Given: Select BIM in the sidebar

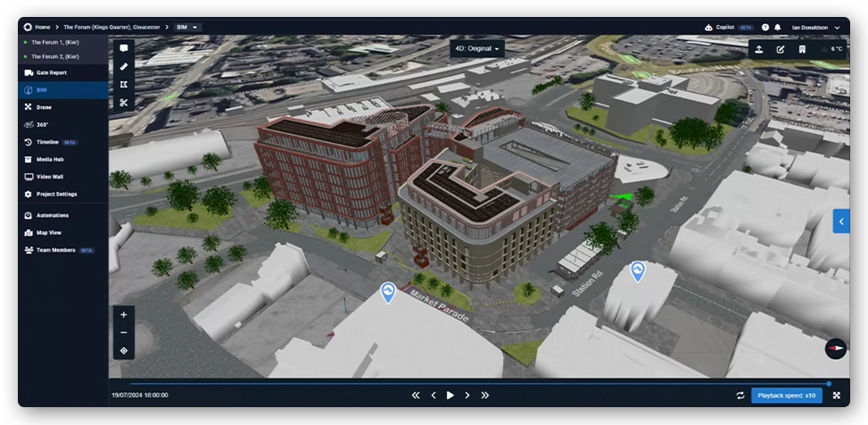Looking at the screenshot, I should [63, 90].
